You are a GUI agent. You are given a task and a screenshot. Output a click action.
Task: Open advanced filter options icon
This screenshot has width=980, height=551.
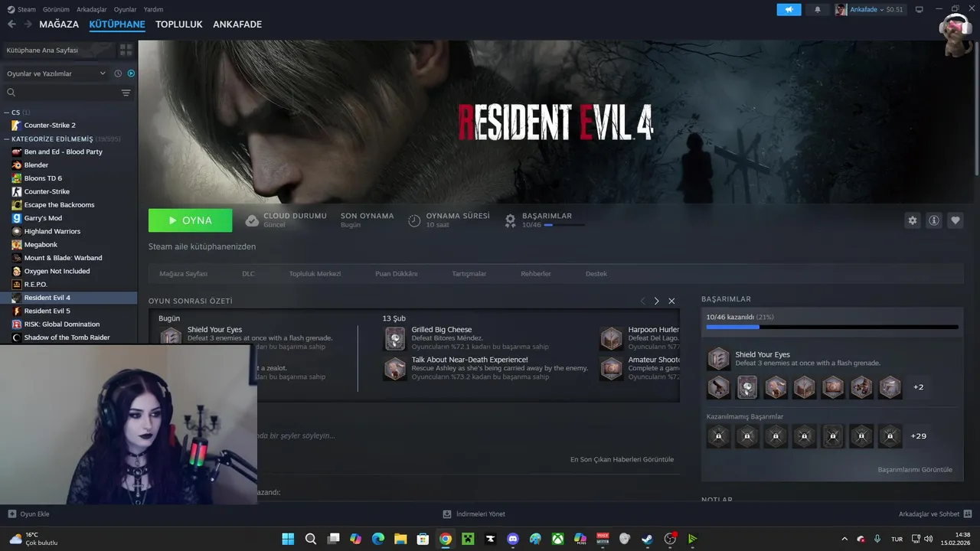pyautogui.click(x=126, y=93)
